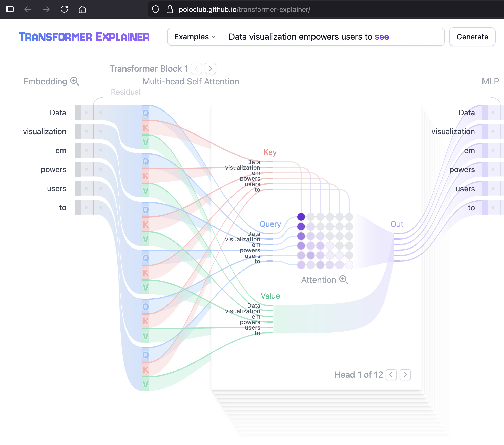504x445 pixels.
Task: Open the tracking protection shield icon
Action: pyautogui.click(x=156, y=9)
